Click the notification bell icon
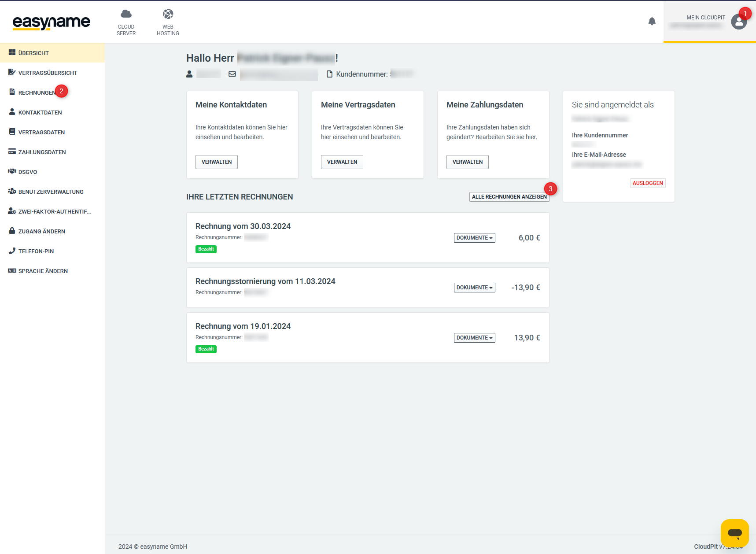Screen dimensions: 756x554 tap(652, 21)
